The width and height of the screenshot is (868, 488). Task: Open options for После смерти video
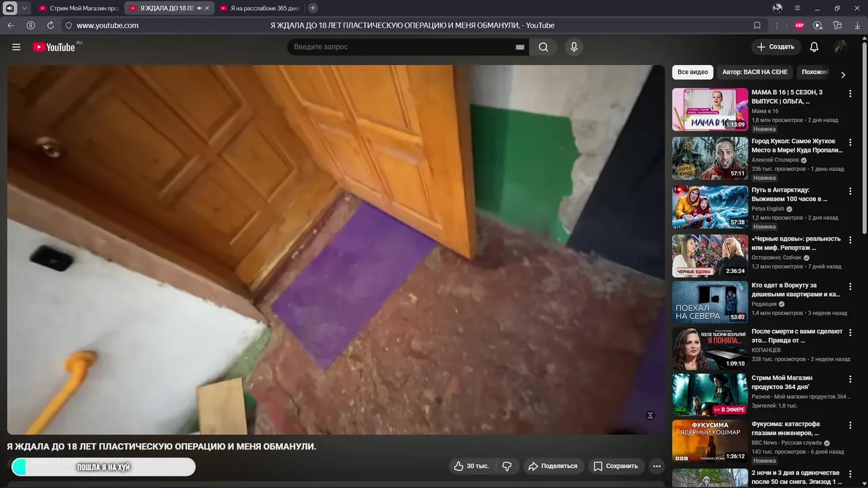click(x=850, y=333)
